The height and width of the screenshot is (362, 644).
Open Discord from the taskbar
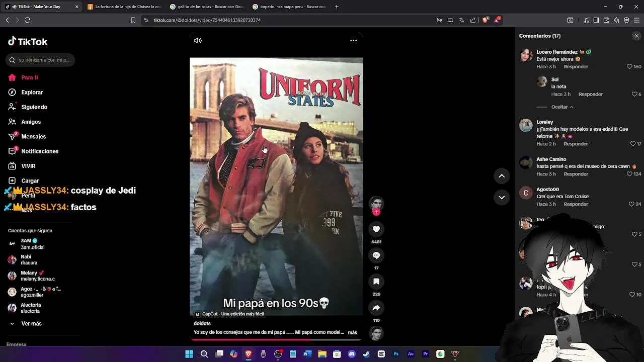tap(352, 354)
